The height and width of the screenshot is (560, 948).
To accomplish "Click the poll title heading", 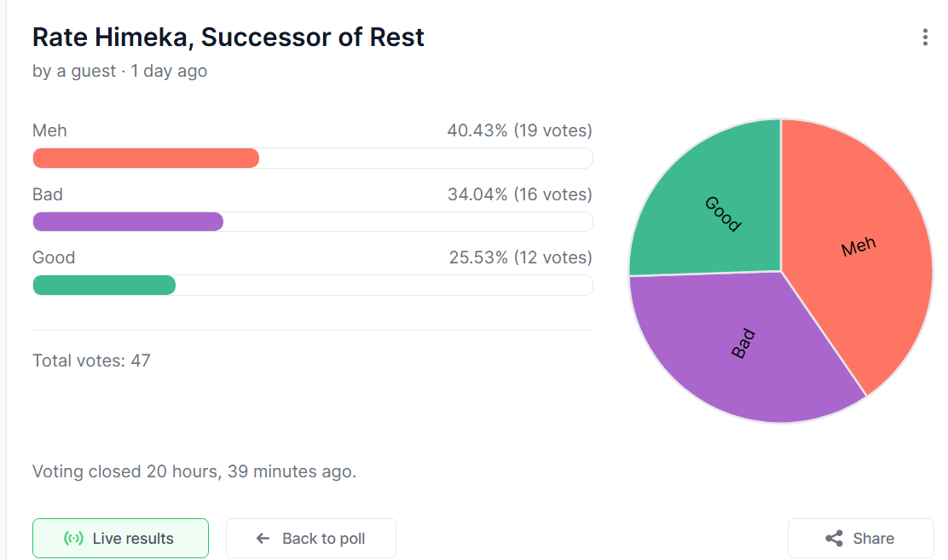I will [x=228, y=38].
